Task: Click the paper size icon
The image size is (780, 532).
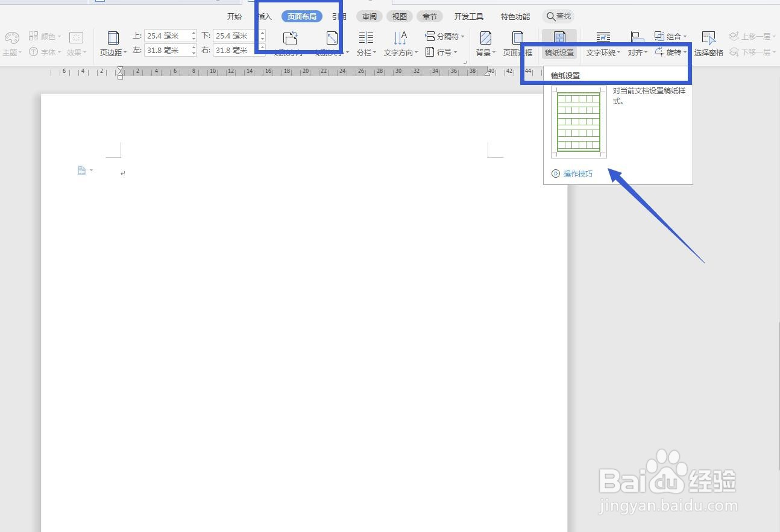Action: 332,39
